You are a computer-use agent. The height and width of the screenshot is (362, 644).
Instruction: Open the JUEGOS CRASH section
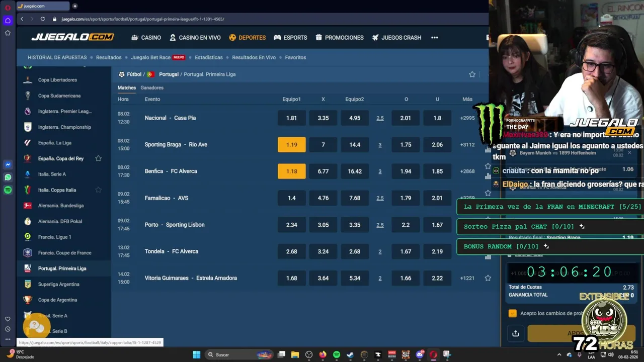396,38
